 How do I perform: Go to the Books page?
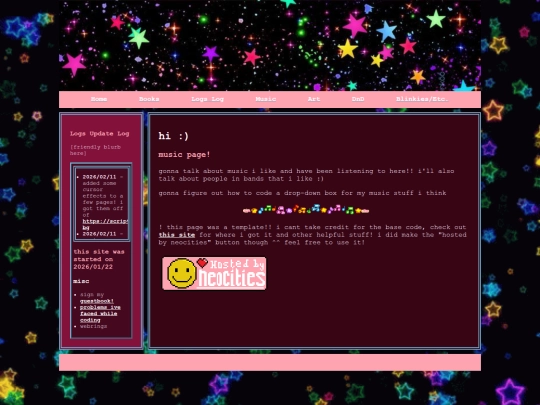coord(149,99)
